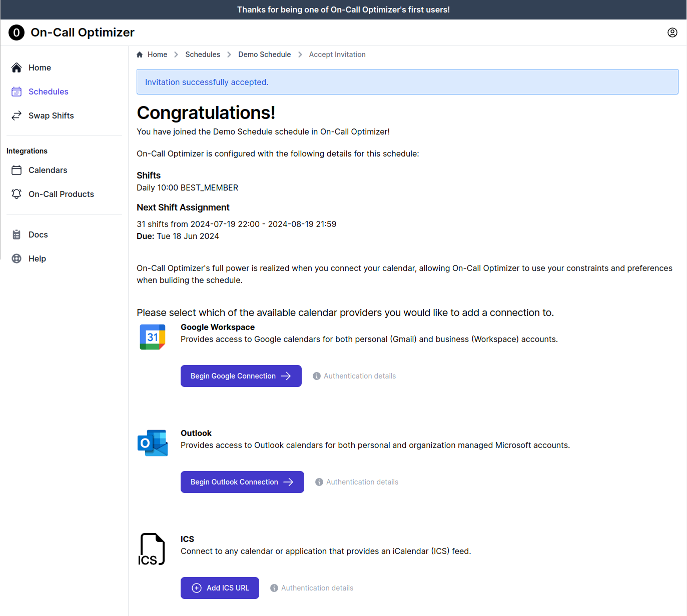
Task: Open Calendars under Integrations
Action: coord(48,170)
